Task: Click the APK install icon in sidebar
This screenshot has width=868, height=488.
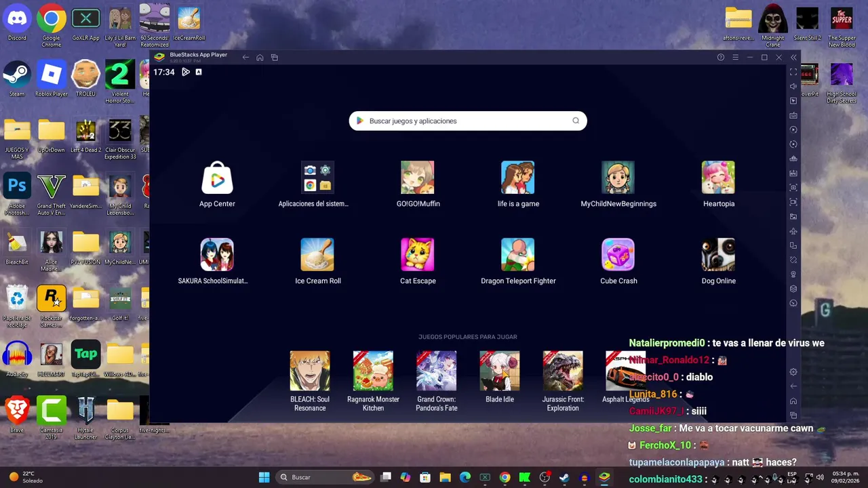Action: [x=793, y=174]
